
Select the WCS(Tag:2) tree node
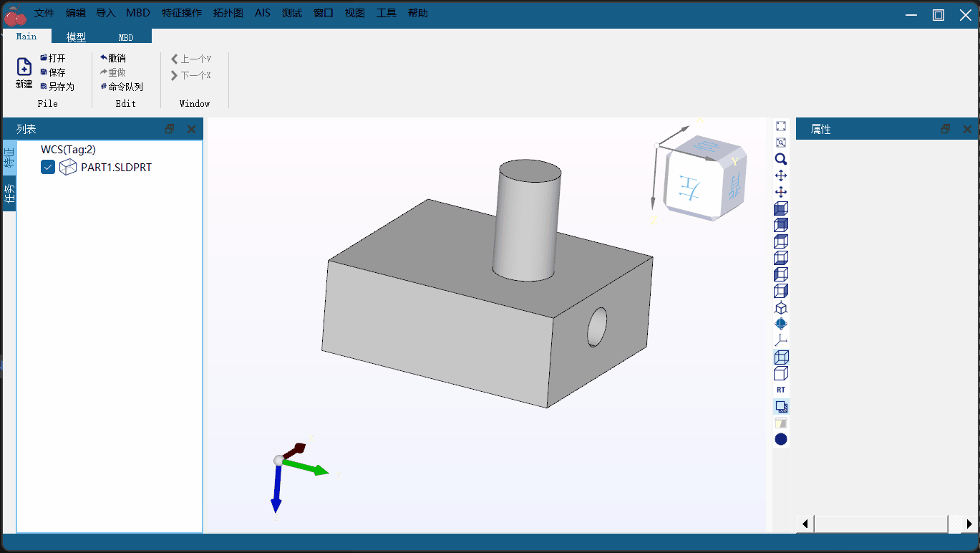point(68,150)
